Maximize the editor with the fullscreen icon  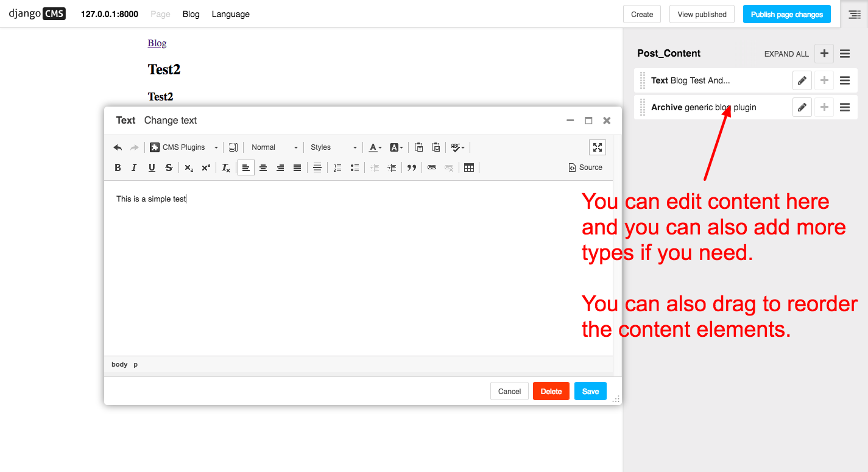click(597, 147)
